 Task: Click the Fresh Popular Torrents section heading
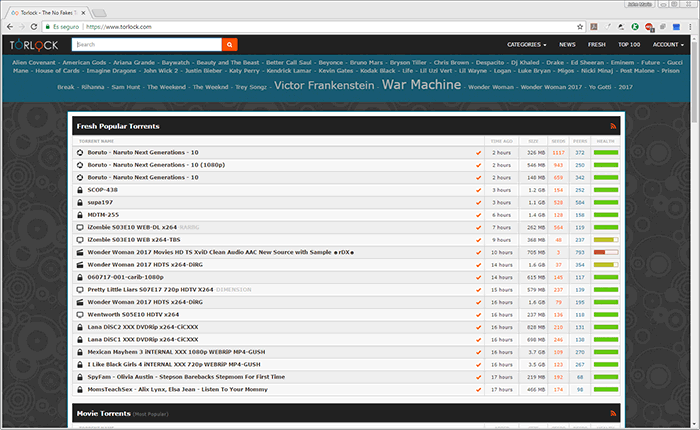point(118,126)
